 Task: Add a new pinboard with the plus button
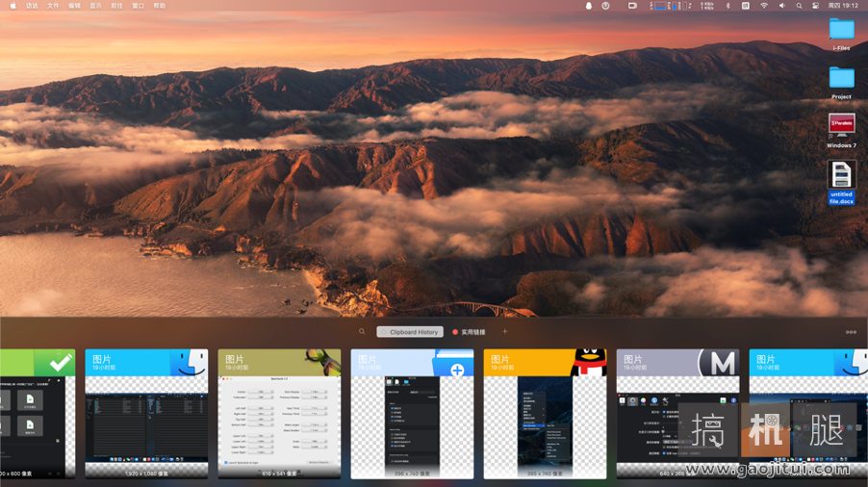coord(504,331)
